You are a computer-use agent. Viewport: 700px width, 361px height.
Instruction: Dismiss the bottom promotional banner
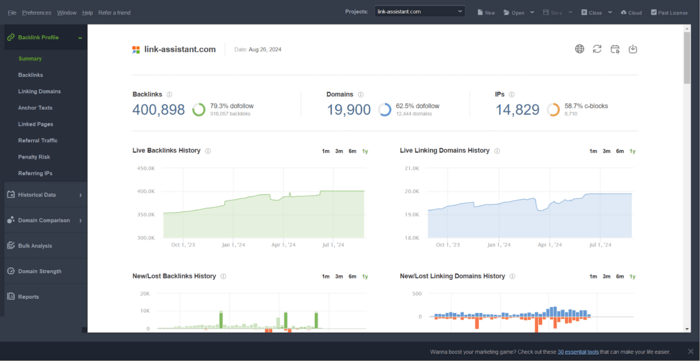pos(691,352)
